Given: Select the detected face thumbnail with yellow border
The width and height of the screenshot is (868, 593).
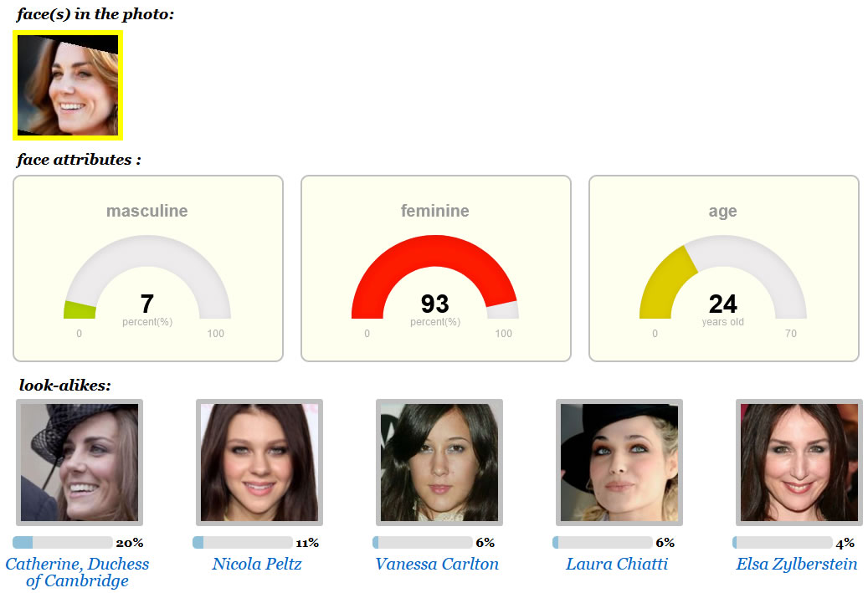Looking at the screenshot, I should (68, 85).
